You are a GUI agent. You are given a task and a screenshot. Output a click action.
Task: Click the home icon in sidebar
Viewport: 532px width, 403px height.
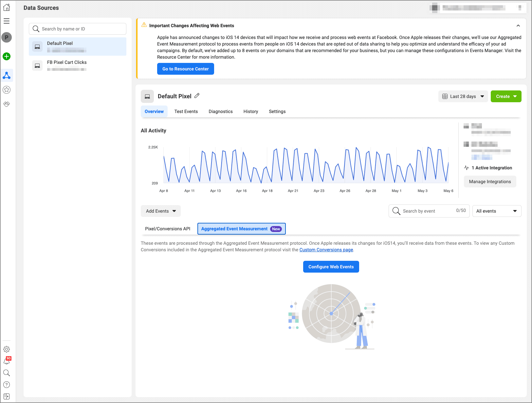7,7
